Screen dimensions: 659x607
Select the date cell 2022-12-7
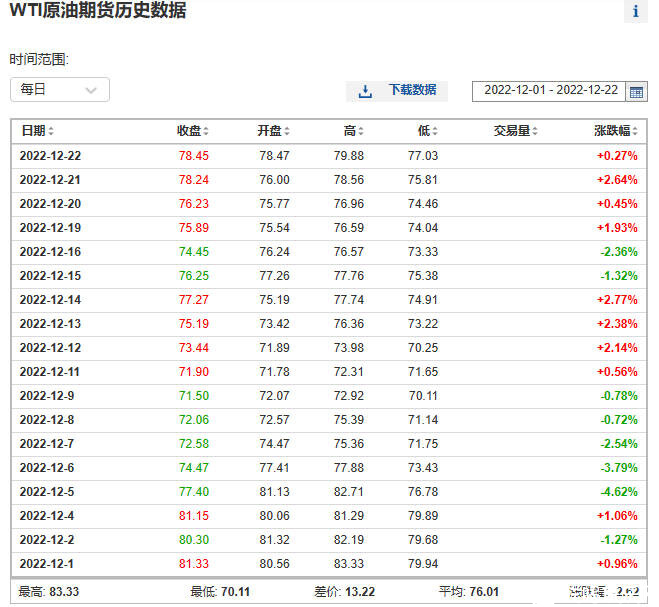(47, 443)
